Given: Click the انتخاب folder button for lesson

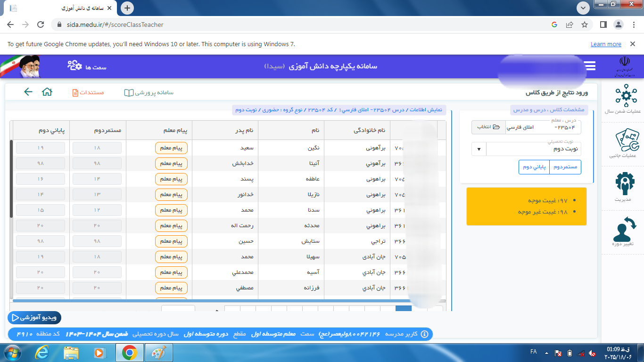Looking at the screenshot, I should (488, 127).
